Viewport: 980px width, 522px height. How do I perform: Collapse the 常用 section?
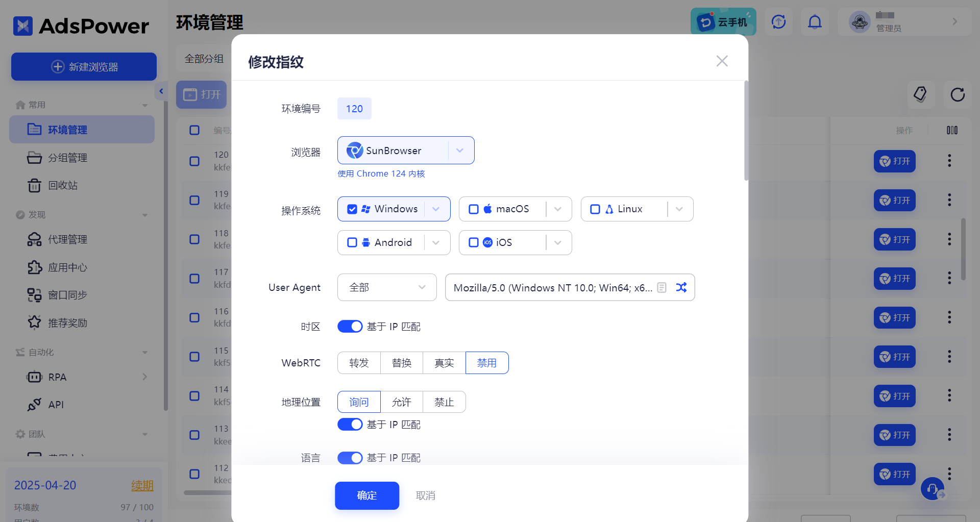point(145,105)
